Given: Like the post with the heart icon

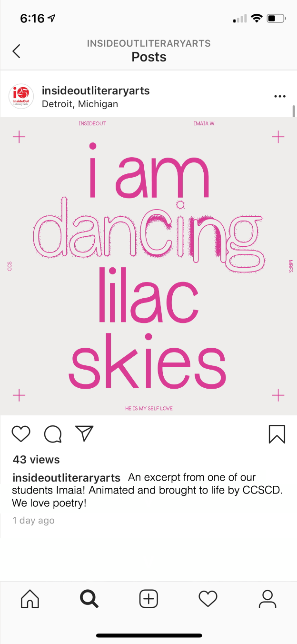Looking at the screenshot, I should (x=21, y=433).
